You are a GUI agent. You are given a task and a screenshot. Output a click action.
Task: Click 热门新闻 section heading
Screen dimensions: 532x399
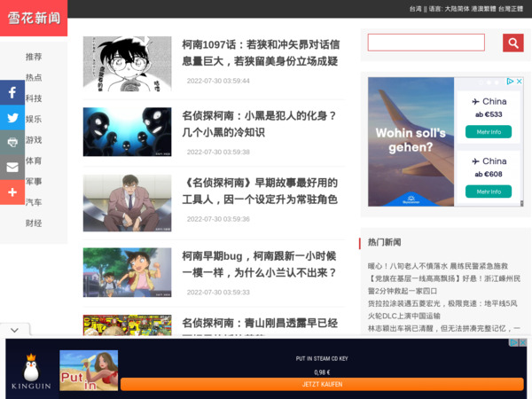[385, 242]
